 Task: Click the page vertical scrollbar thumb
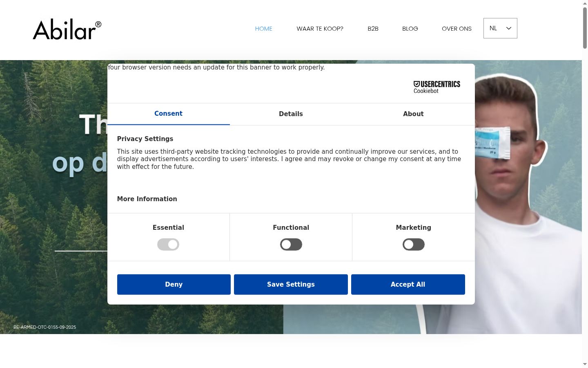click(585, 28)
